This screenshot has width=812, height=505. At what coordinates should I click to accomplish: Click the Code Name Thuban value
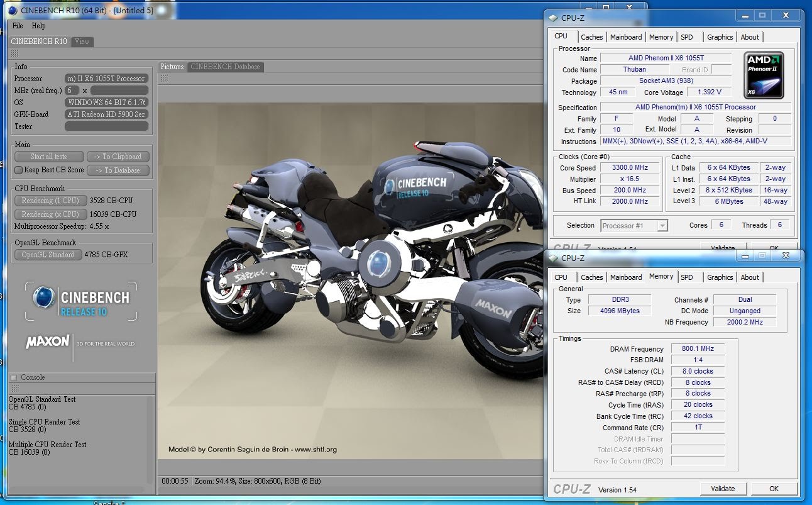coord(634,70)
